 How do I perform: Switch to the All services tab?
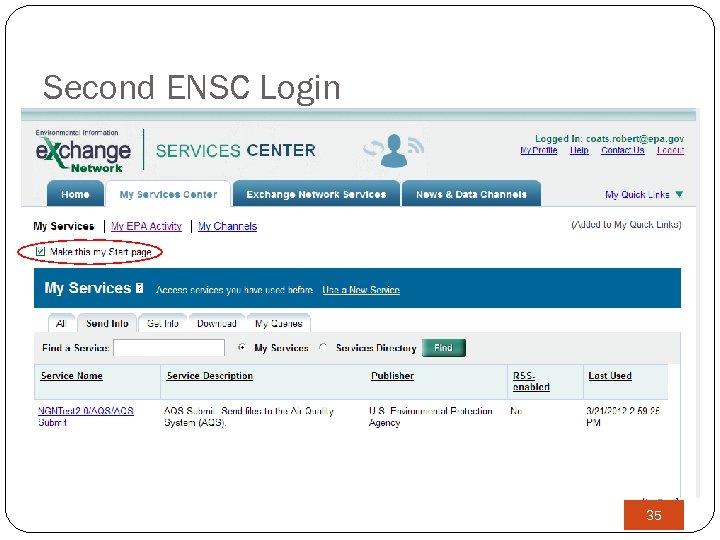click(61, 323)
